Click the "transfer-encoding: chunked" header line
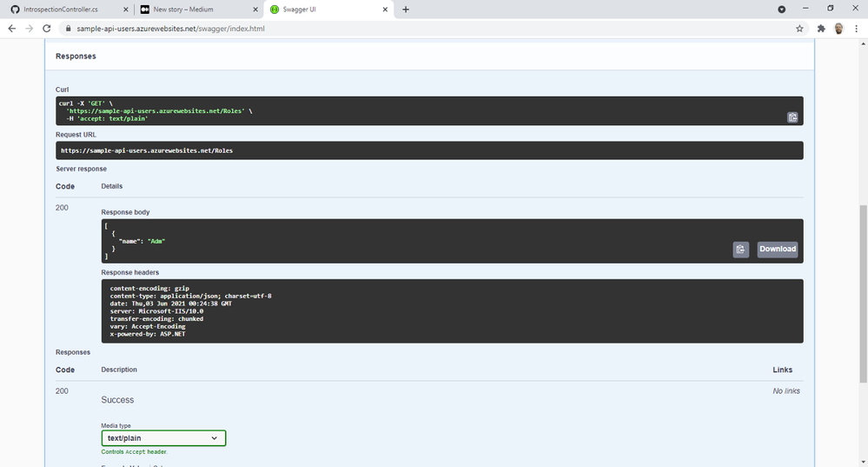Image resolution: width=868 pixels, height=467 pixels. [x=156, y=319]
